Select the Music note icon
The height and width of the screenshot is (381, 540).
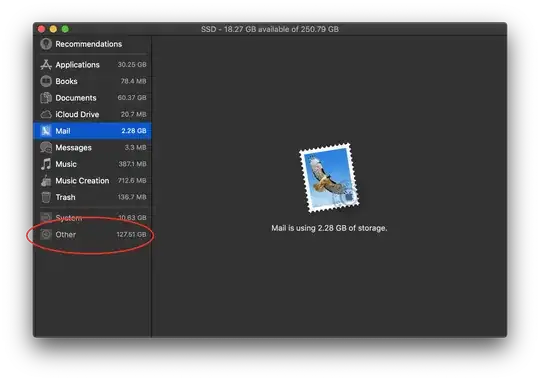46,164
